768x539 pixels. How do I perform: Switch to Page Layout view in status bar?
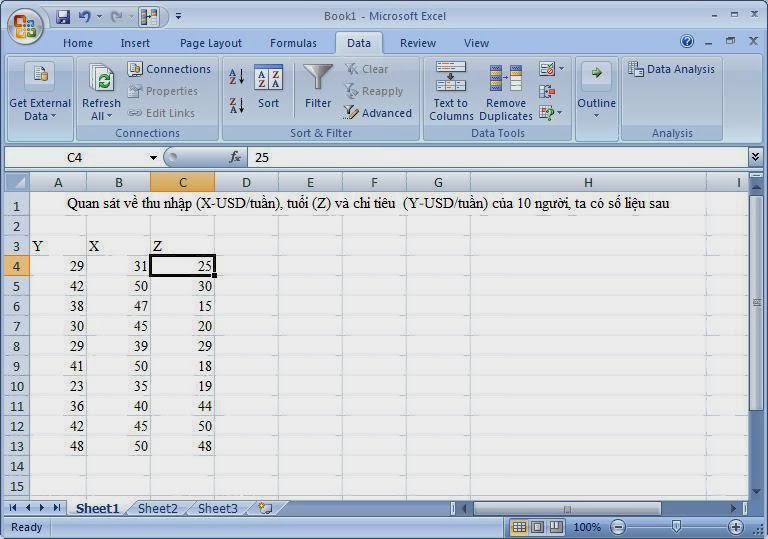point(537,527)
